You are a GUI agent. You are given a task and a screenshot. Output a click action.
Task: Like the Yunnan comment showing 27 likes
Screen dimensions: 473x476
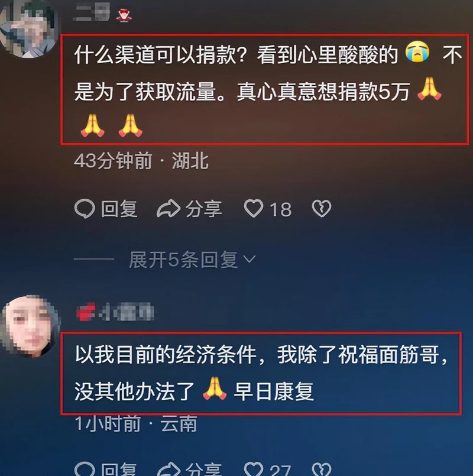[x=254, y=469]
